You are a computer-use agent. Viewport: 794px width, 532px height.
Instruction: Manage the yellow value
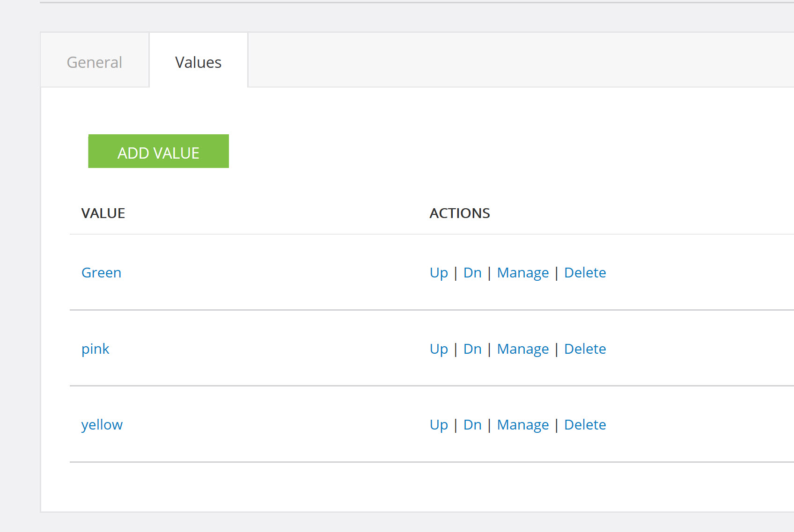tap(523, 425)
